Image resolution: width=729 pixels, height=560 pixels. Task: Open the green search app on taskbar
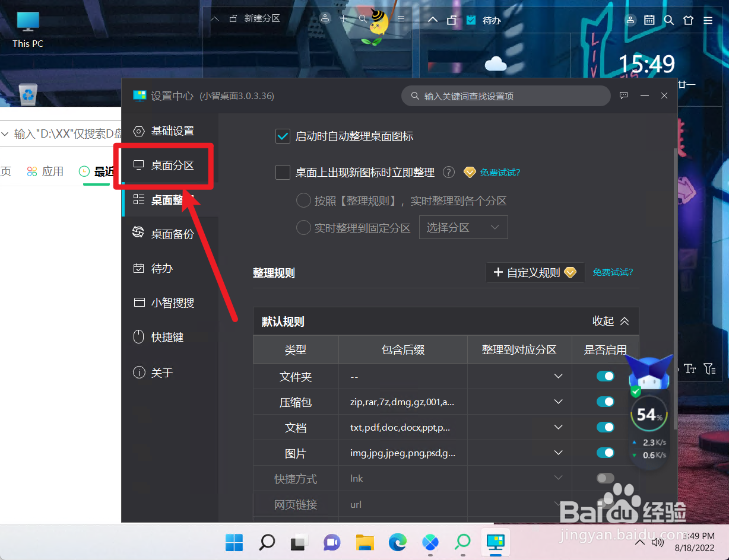pos(462,542)
